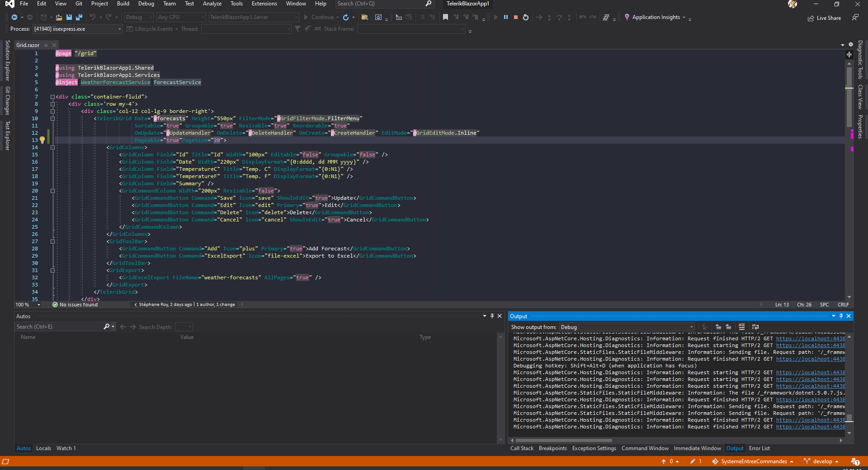Open the Debug configuration dropdown
Screen dimensions: 868x470
coord(139,17)
